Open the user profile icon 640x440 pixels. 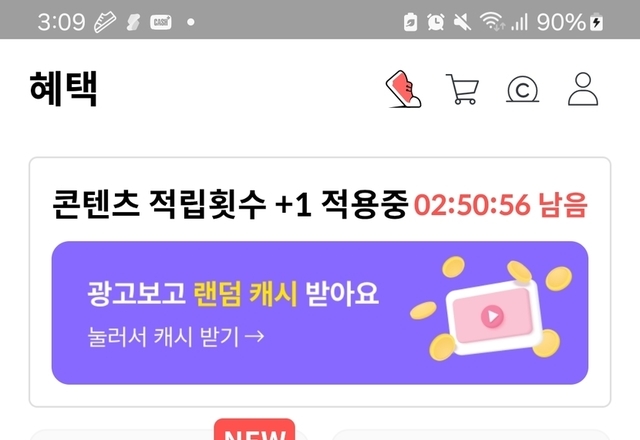[x=583, y=89]
